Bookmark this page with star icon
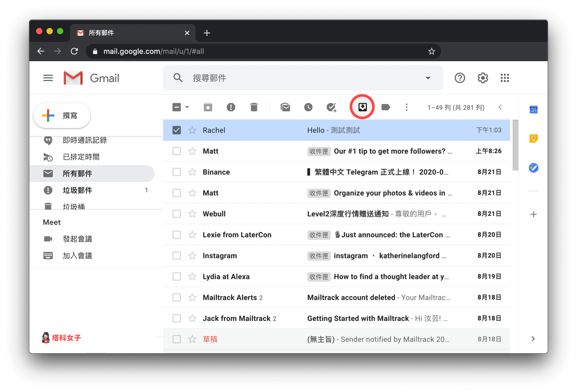Image resolution: width=577 pixels, height=392 pixels. click(431, 51)
